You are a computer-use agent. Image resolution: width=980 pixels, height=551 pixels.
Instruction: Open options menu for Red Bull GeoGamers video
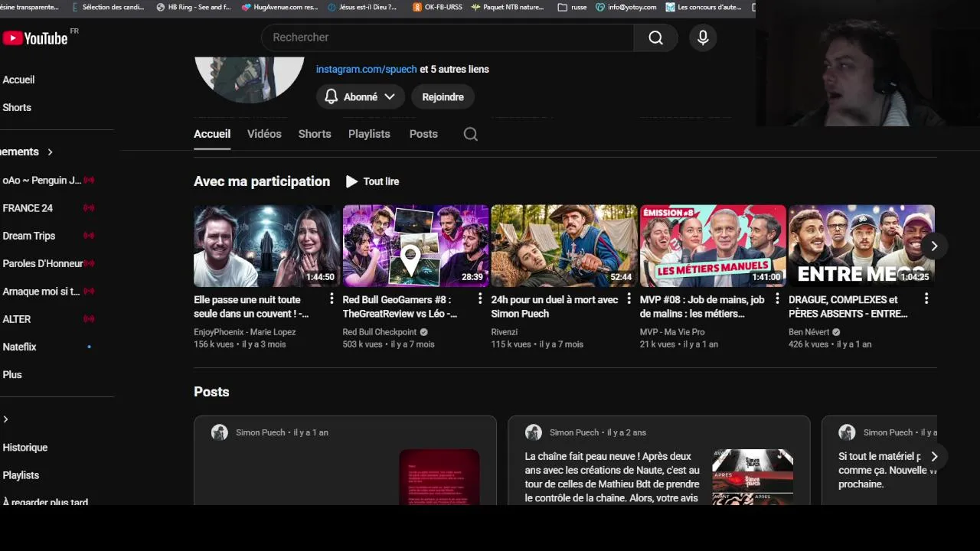480,298
